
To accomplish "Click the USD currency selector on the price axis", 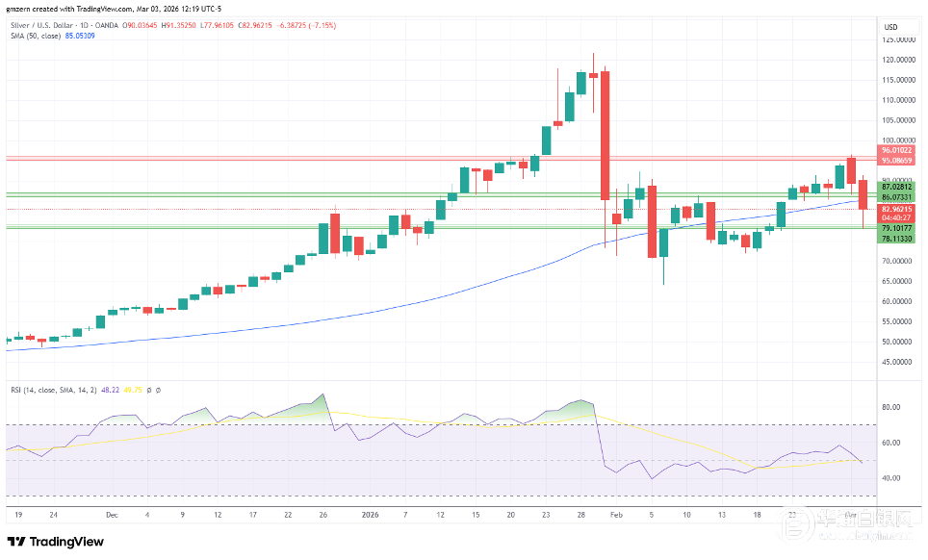I will (x=890, y=26).
